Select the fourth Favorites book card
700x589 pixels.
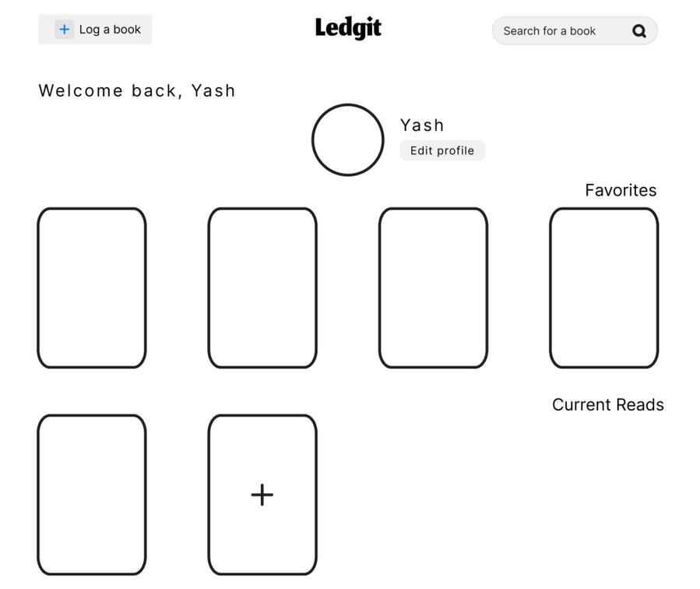[x=603, y=287]
